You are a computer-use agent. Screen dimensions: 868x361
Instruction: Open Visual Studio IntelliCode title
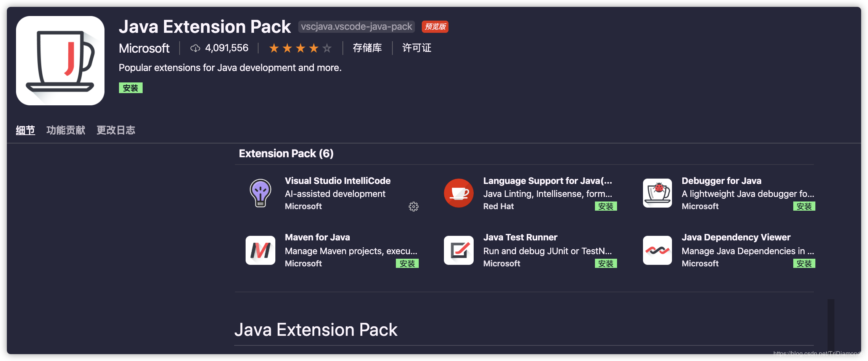pyautogui.click(x=338, y=181)
